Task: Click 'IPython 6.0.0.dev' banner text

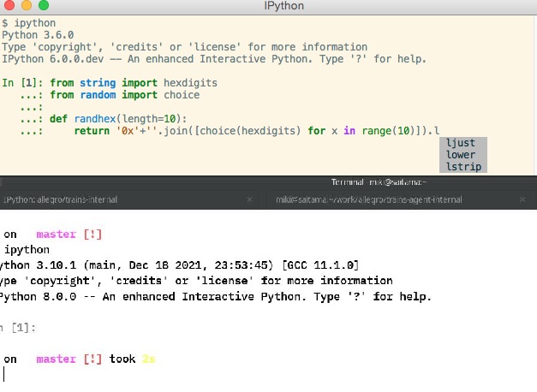Action: click(53, 59)
